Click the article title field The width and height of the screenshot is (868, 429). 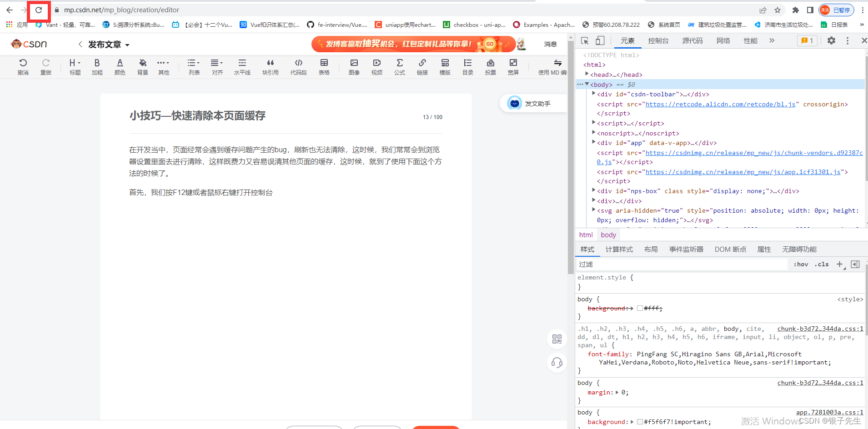(273, 116)
